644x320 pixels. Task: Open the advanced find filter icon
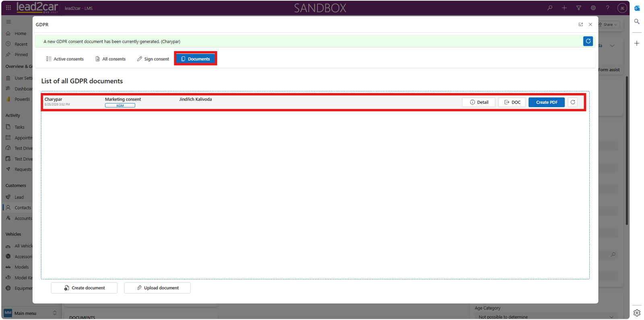pos(579,8)
